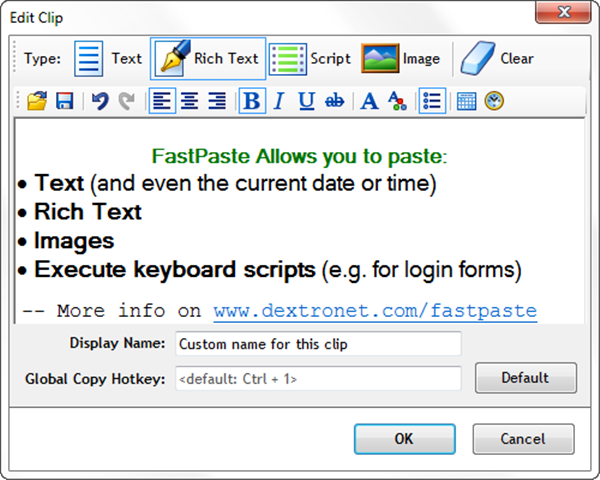Click the Default hotkey button
The height and width of the screenshot is (480, 600).
point(526,378)
